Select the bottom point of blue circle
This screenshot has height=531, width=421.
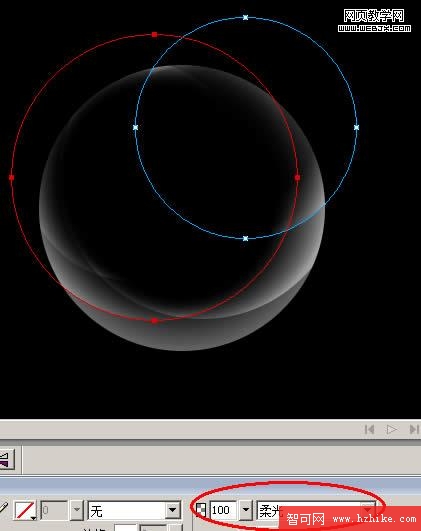click(246, 238)
